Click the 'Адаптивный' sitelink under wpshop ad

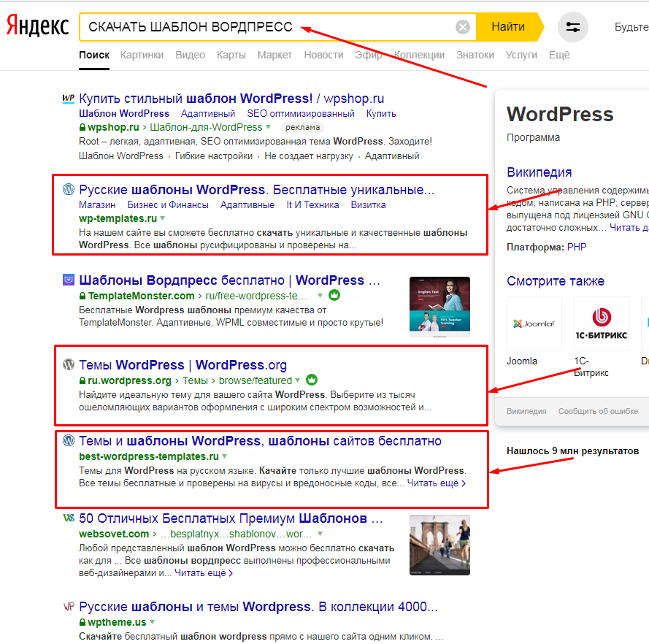(x=208, y=113)
